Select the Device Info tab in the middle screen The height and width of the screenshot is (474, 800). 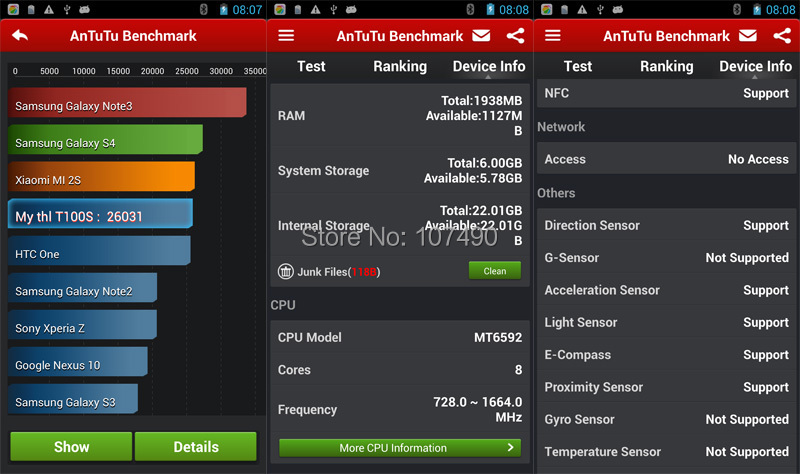pos(489,66)
